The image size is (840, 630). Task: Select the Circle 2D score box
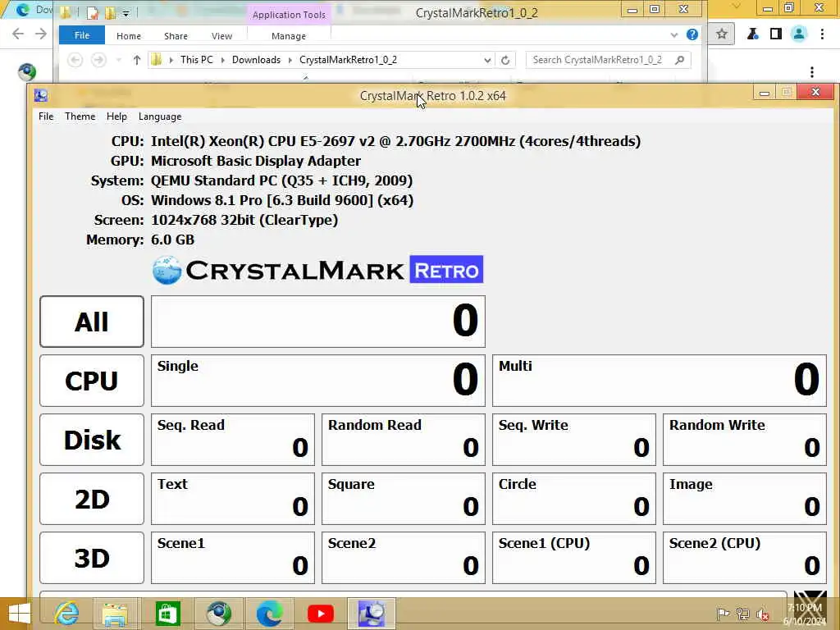point(573,499)
